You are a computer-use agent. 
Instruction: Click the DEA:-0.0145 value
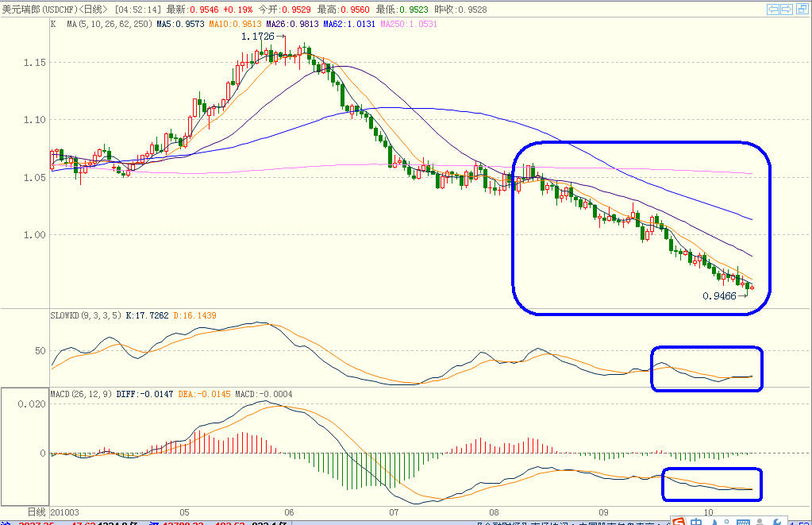click(x=204, y=394)
